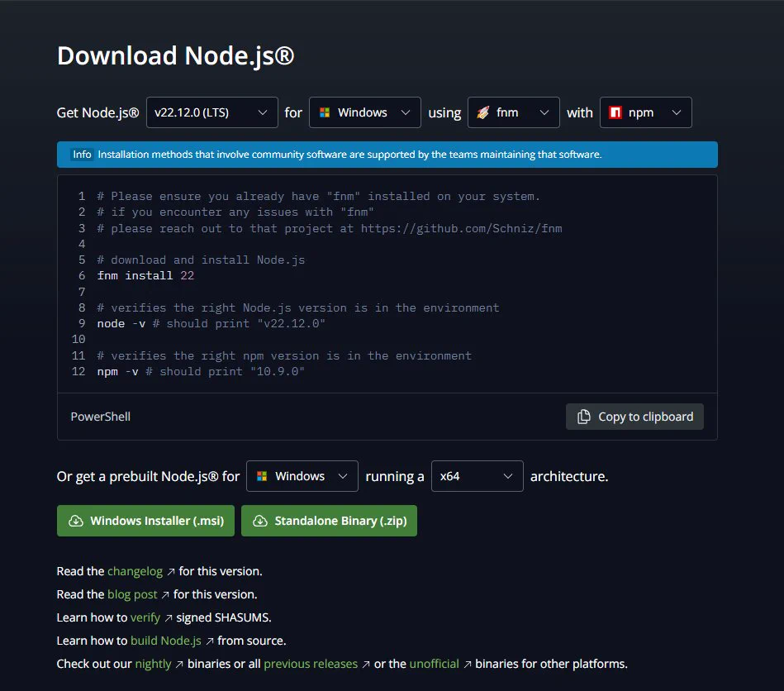Viewport: 784px width, 691px height.
Task: Open the blog post link
Action: coord(132,594)
